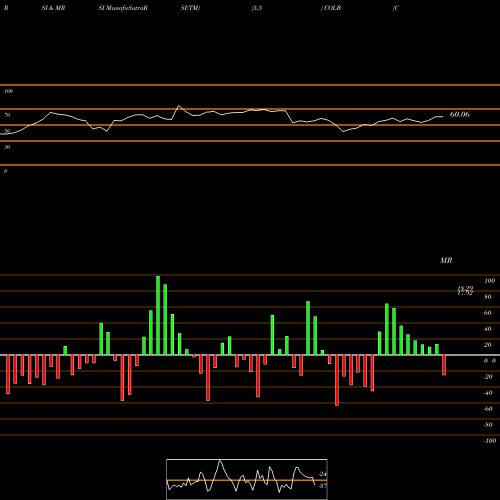Select the RSI scale label 30
Screen dimensions: 500x500
point(7,147)
